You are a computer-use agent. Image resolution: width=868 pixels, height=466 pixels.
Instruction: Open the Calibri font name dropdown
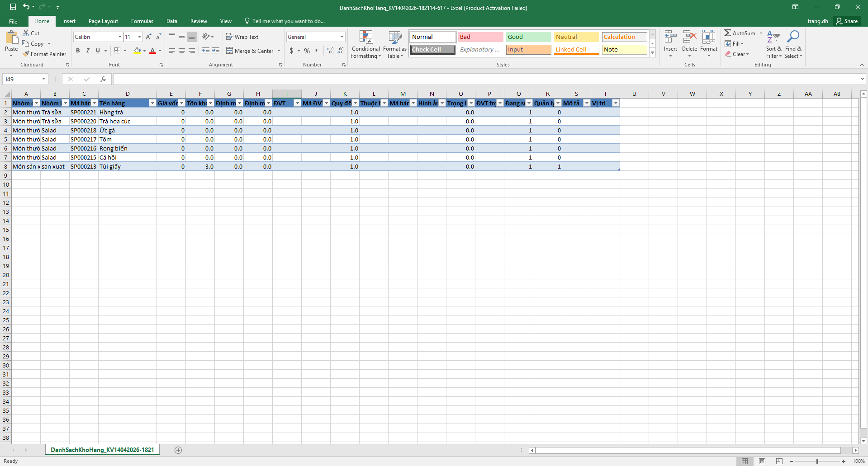click(x=120, y=37)
